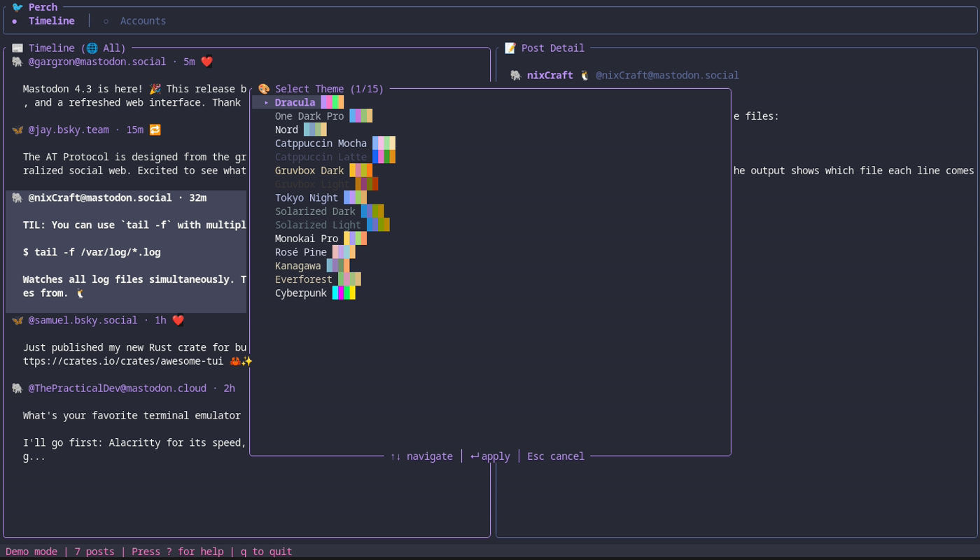
Task: Click elephant icon beside @ThePracticalDev
Action: point(17,388)
